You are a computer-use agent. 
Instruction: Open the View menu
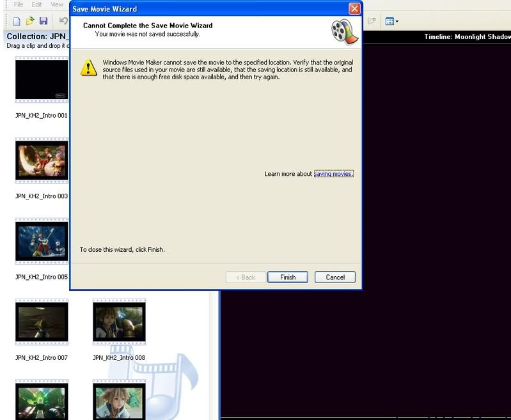pyautogui.click(x=57, y=4)
